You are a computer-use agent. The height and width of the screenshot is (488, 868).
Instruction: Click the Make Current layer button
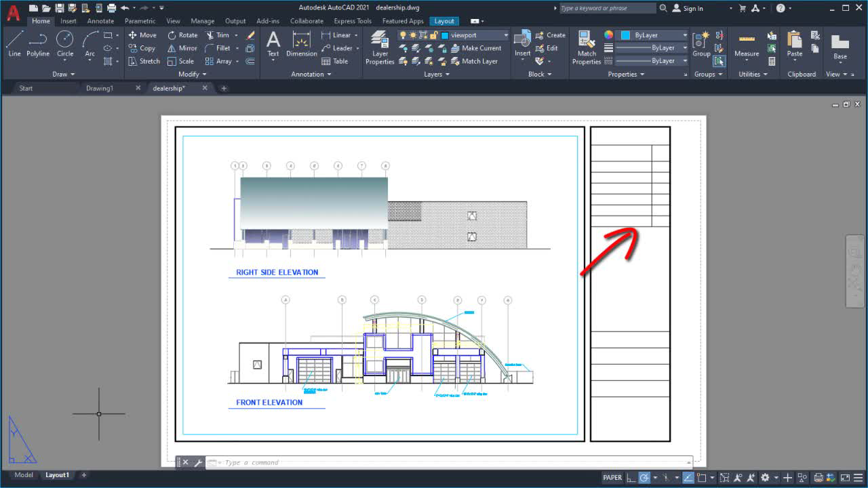477,48
